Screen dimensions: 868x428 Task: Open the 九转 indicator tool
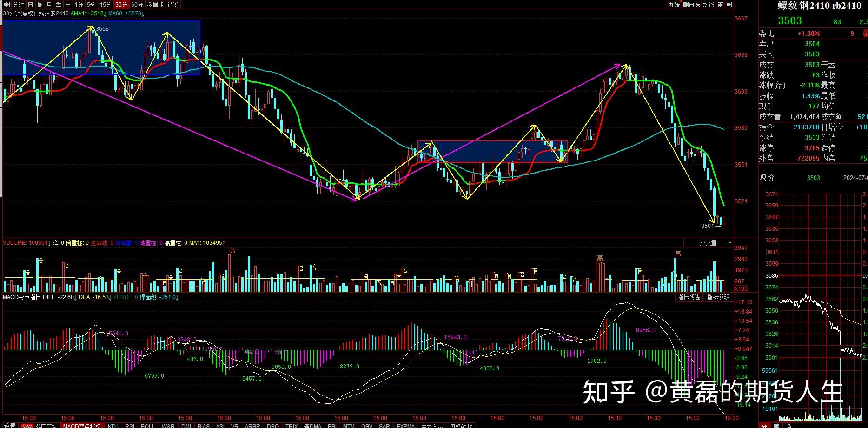pos(674,5)
